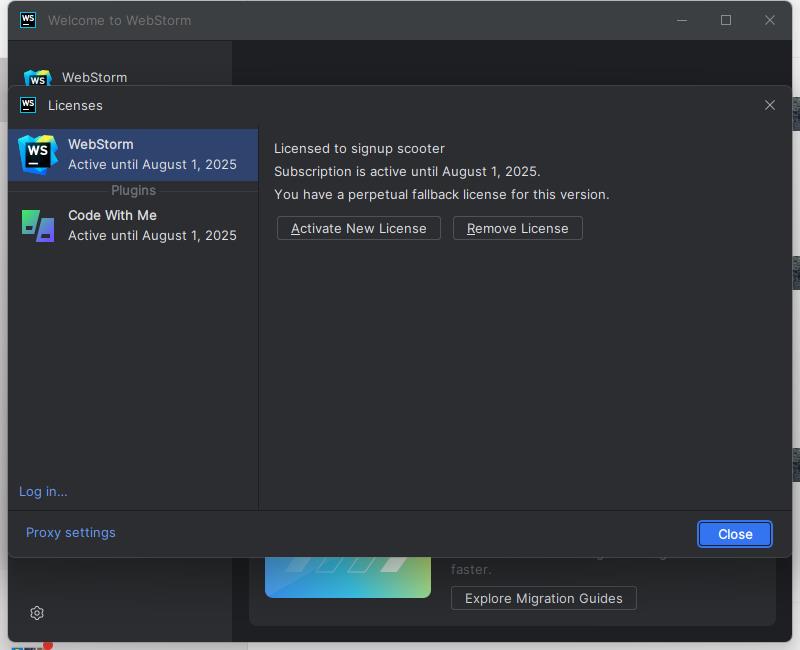
Task: Click the perpetual fallback license text
Action: coord(441,194)
